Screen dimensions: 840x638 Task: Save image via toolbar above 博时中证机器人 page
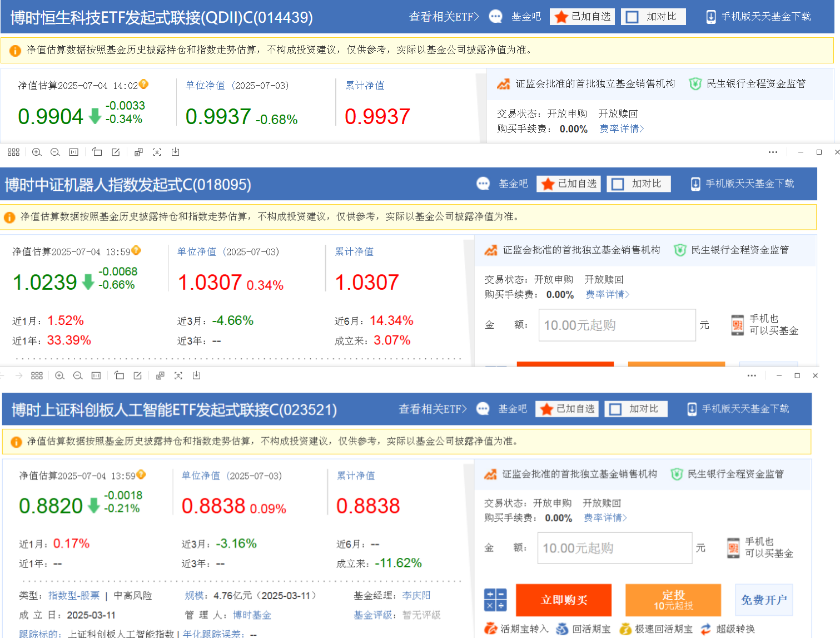coord(175,152)
